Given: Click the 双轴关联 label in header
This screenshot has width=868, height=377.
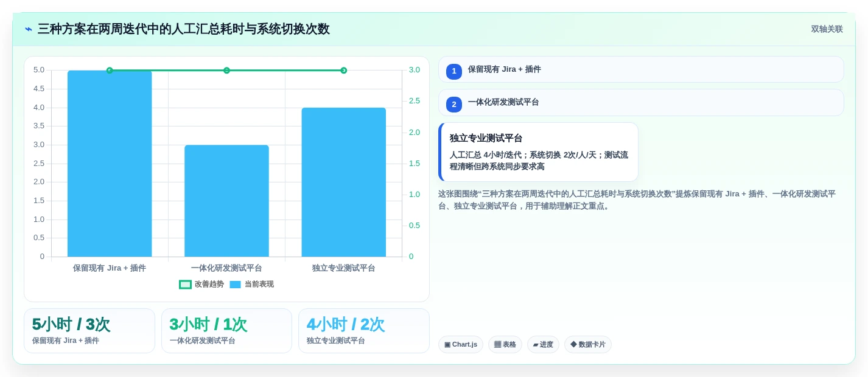Looking at the screenshot, I should 827,29.
